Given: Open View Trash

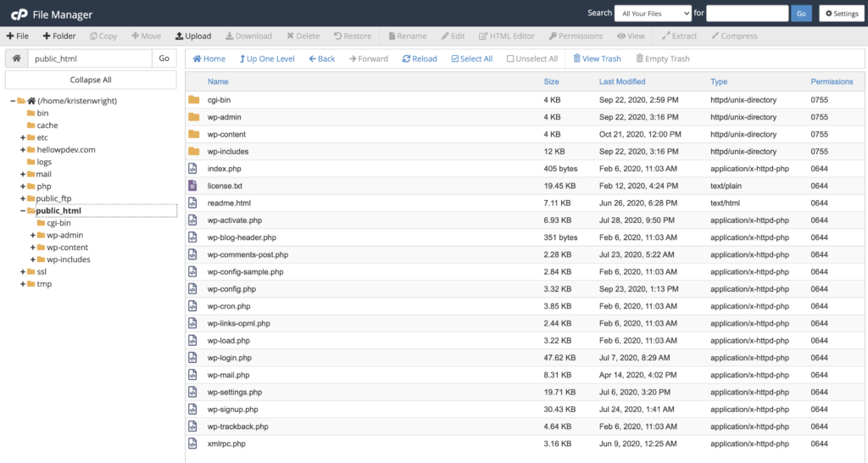Looking at the screenshot, I should tap(597, 59).
